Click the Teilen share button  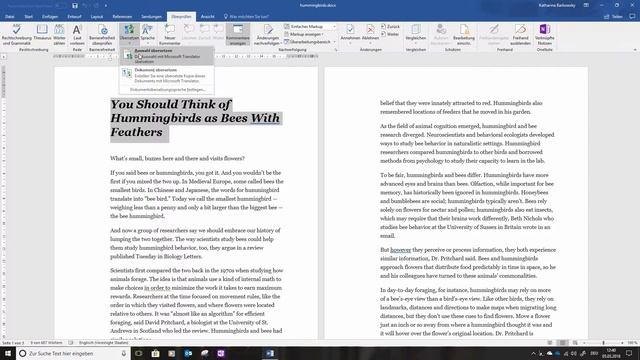pyautogui.click(x=613, y=17)
